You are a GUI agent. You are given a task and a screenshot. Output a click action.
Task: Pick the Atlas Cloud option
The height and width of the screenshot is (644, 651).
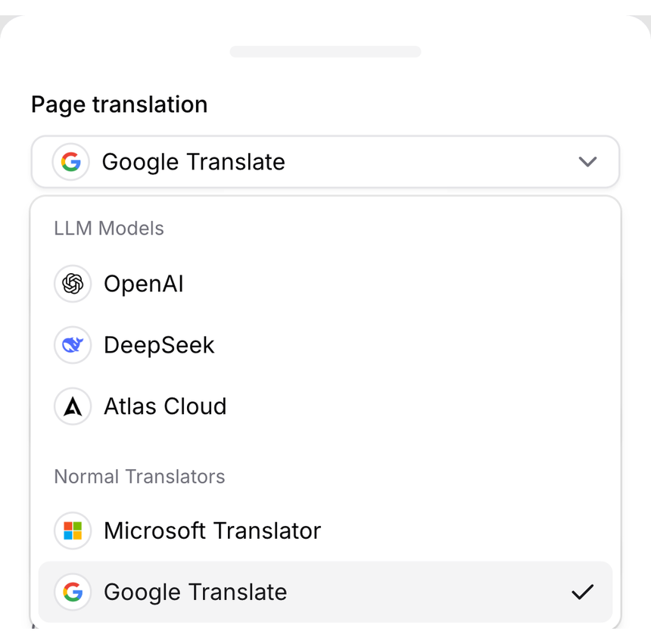[x=325, y=406]
